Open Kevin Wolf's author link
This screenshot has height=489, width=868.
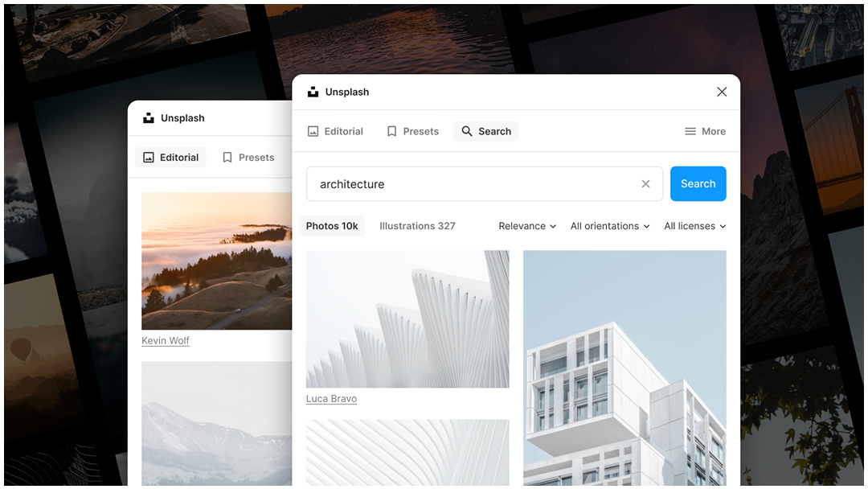pyautogui.click(x=166, y=341)
